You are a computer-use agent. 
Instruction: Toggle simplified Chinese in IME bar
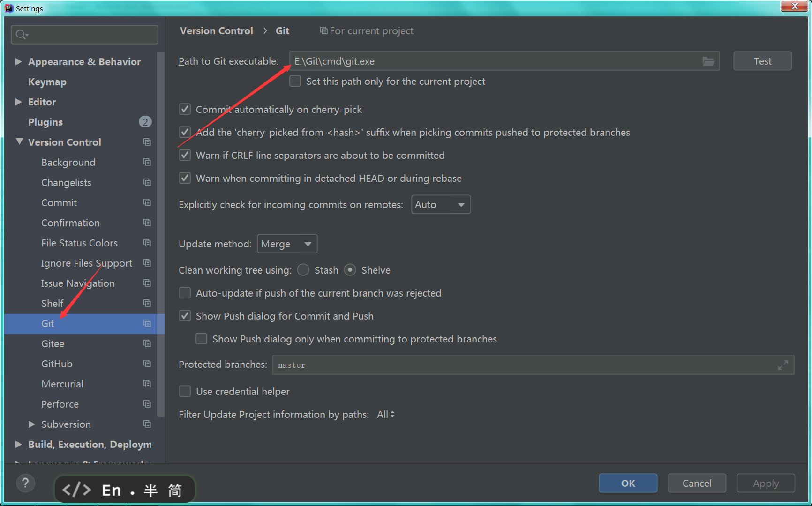pos(175,490)
